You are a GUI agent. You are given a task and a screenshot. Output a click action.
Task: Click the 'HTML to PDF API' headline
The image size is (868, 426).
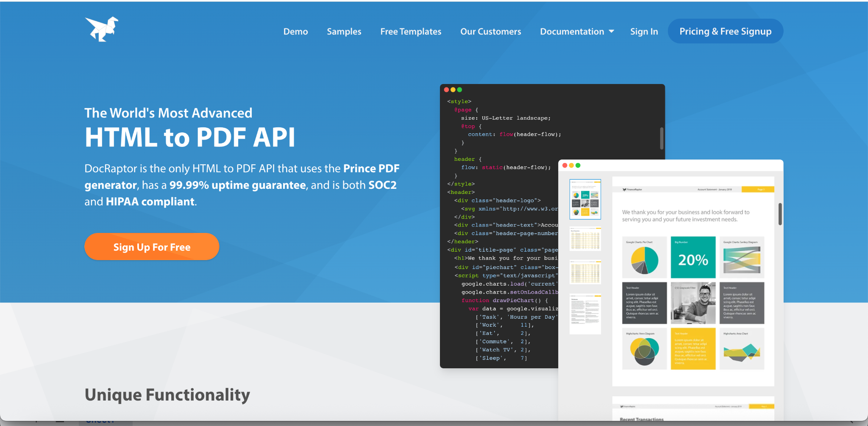tap(190, 137)
